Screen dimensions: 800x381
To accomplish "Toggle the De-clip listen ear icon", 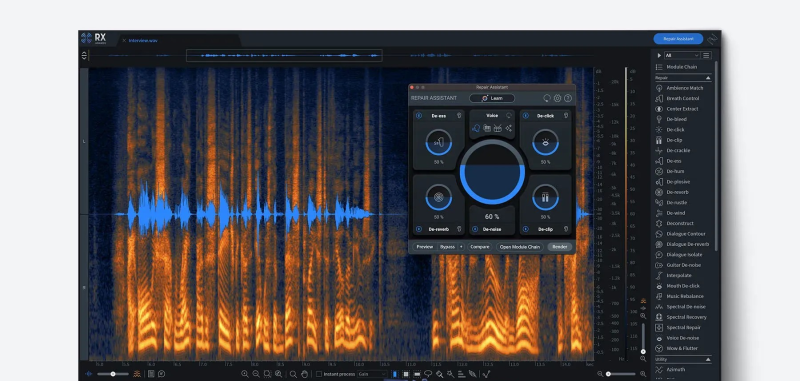I will pos(566,230).
